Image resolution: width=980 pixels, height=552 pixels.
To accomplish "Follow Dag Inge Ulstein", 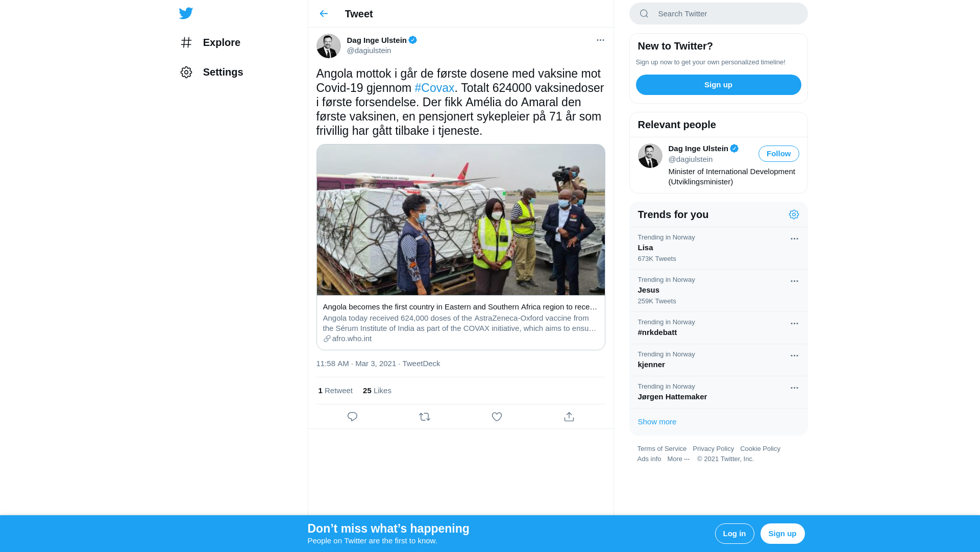I will (x=778, y=154).
